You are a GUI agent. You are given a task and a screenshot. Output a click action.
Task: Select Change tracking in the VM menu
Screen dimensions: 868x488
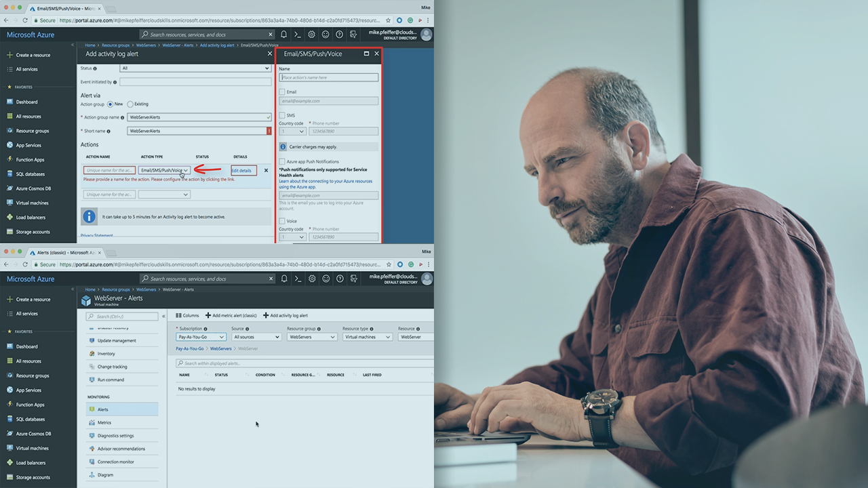112,367
